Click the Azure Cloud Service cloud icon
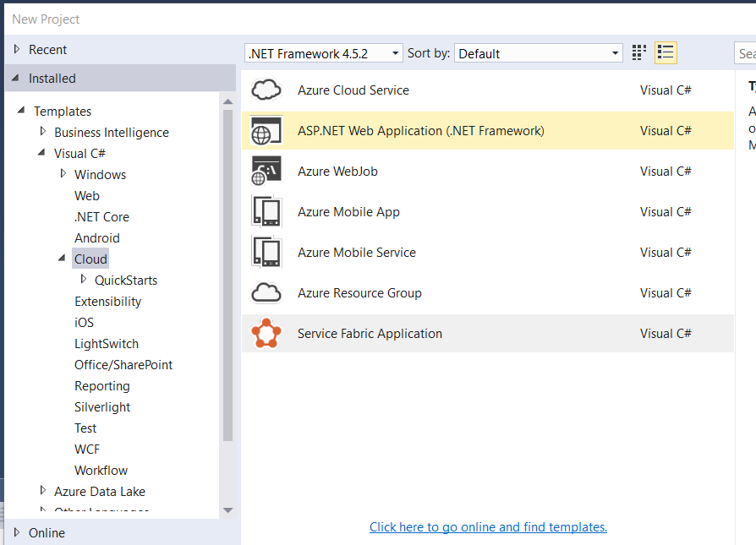 (x=266, y=90)
